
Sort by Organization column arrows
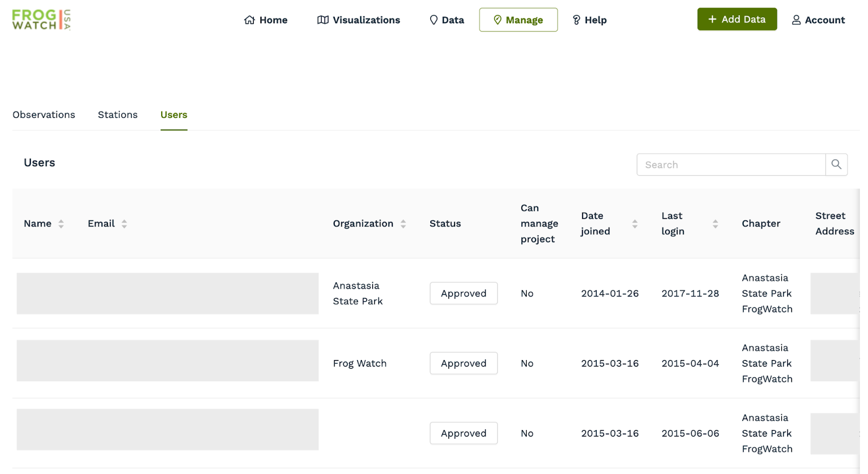coord(403,224)
